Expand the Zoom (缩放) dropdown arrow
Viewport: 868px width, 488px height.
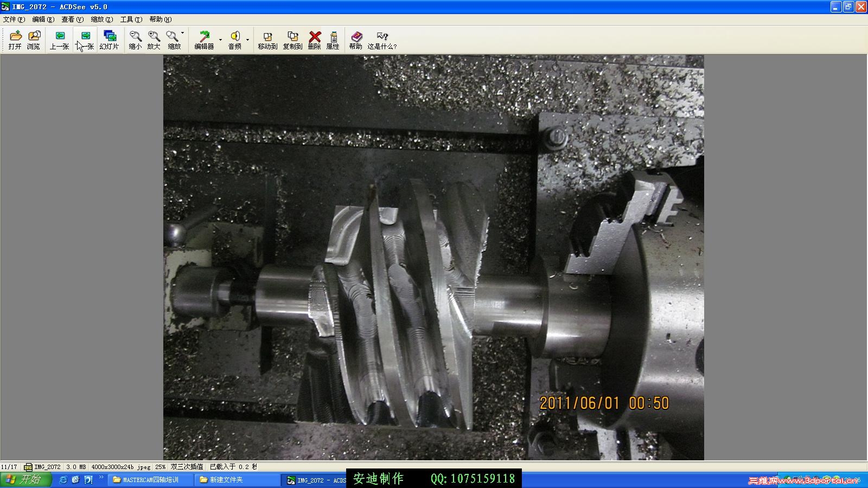tap(183, 33)
